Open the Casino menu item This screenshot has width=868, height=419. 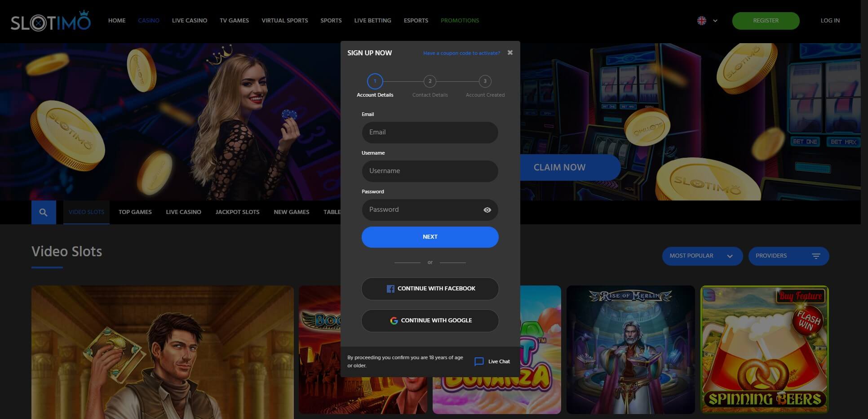149,21
